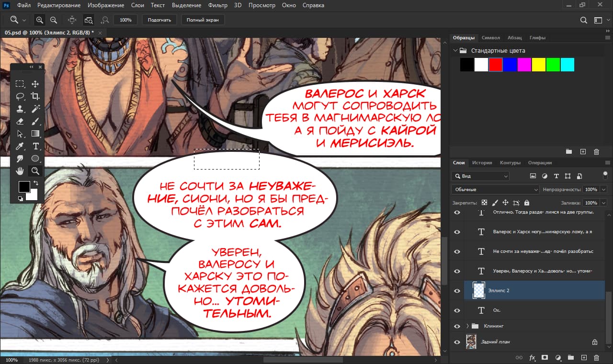Pick the red swatch in Образцы panel
Viewport: 613px width, 364px height.
click(x=496, y=65)
